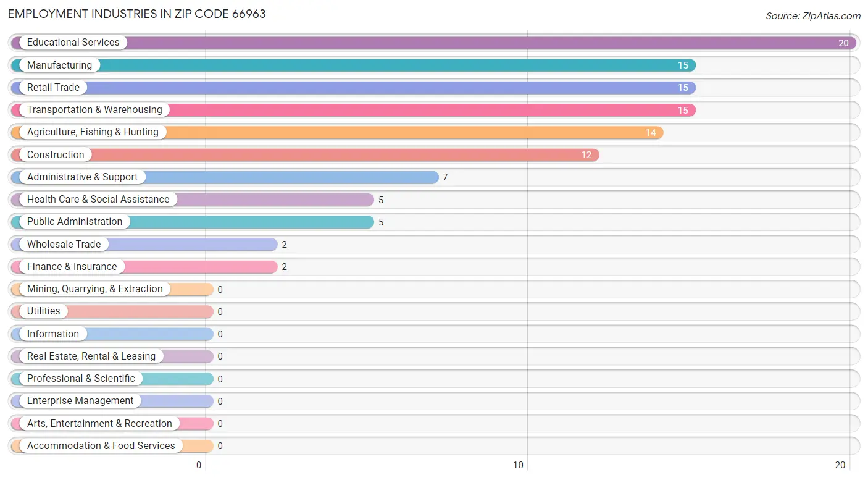The width and height of the screenshot is (868, 480).
Task: Click the Administrative & Support value 7
Action: pos(445,178)
